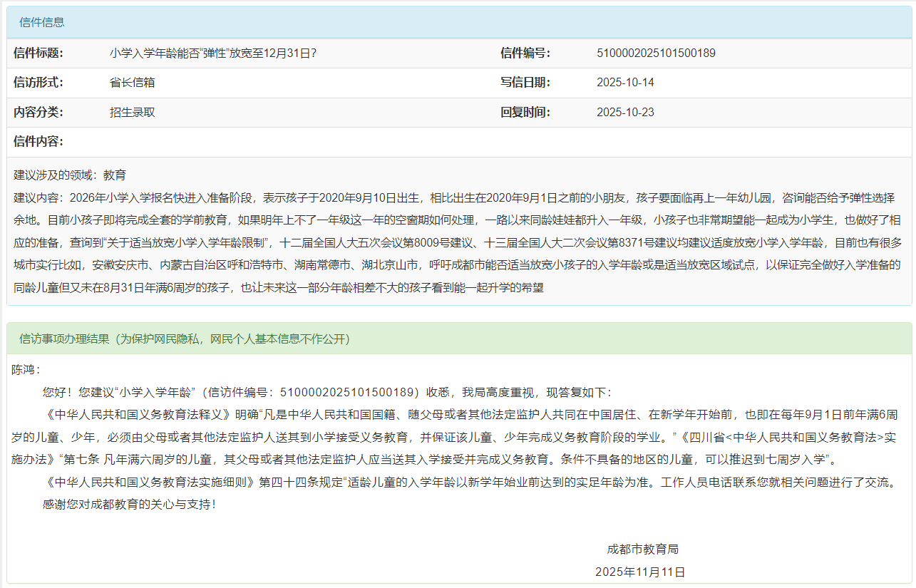Click the 信件内容 field label
This screenshot has height=588, width=916.
[x=38, y=141]
